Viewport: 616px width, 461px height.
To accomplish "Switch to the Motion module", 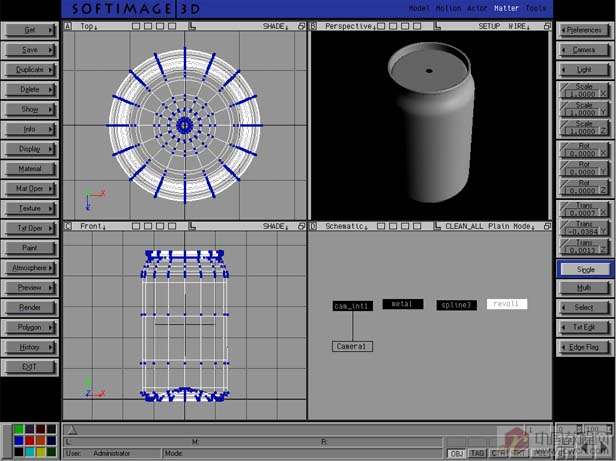I will click(448, 8).
